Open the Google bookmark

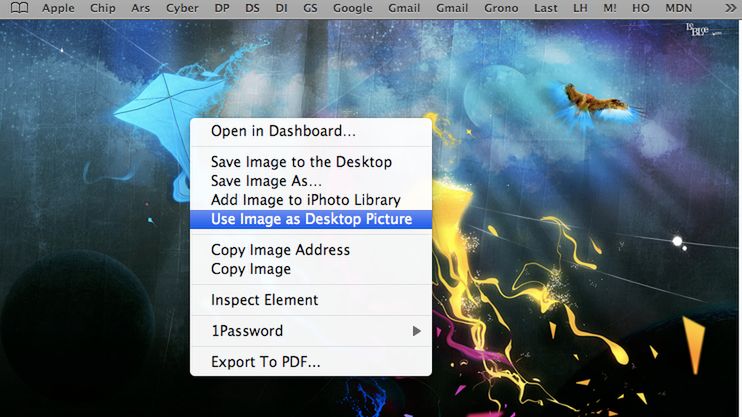(x=353, y=8)
